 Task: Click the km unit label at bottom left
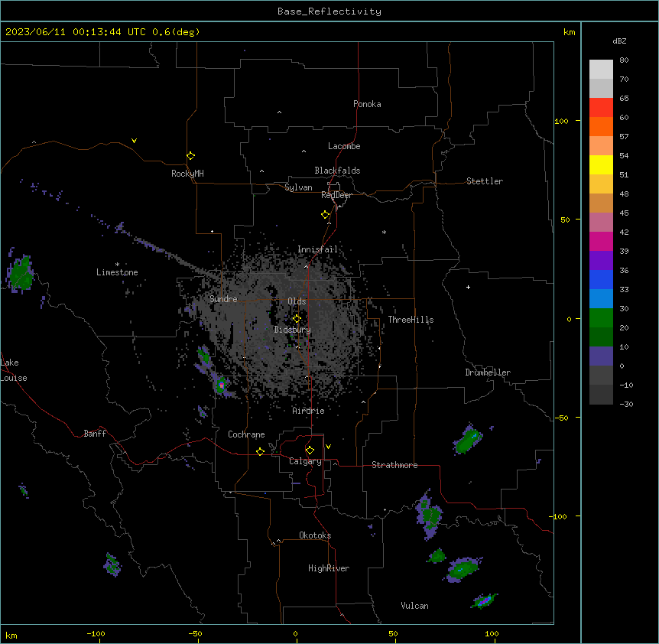click(x=11, y=635)
